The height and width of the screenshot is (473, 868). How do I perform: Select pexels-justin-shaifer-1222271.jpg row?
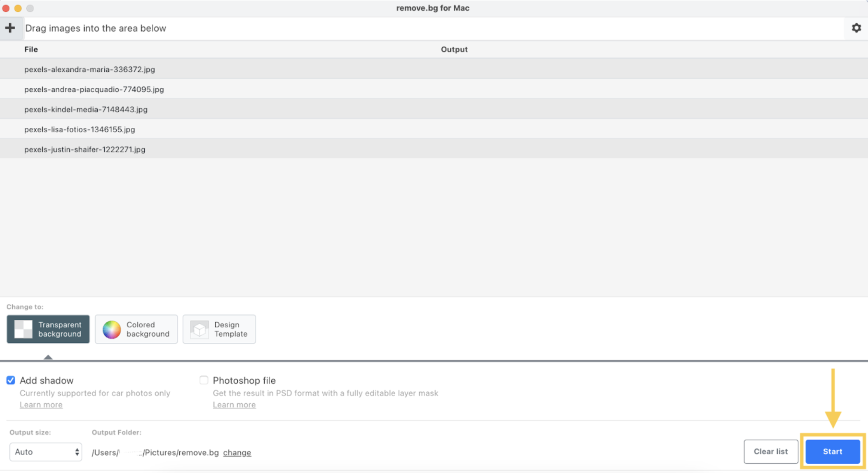coord(434,149)
